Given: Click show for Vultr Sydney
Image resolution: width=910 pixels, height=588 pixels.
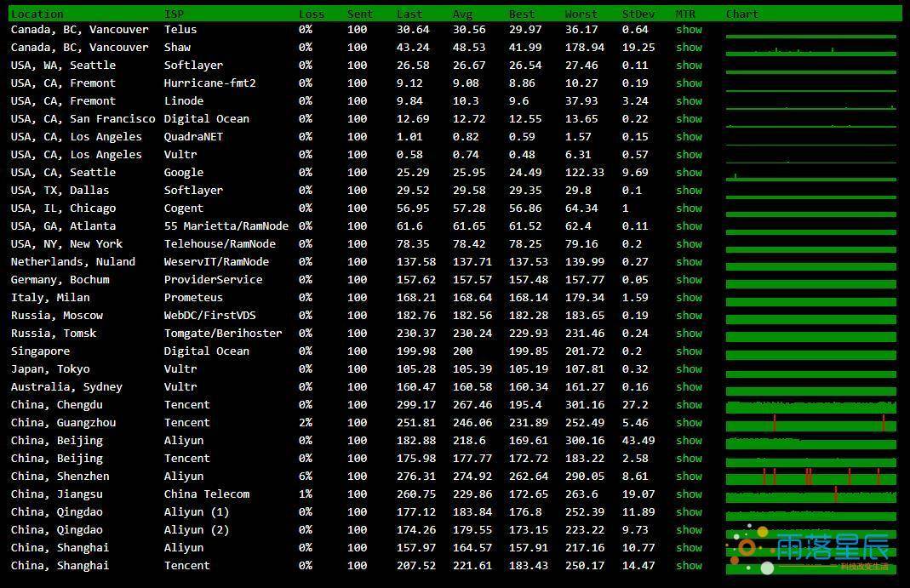Looking at the screenshot, I should pos(689,387).
